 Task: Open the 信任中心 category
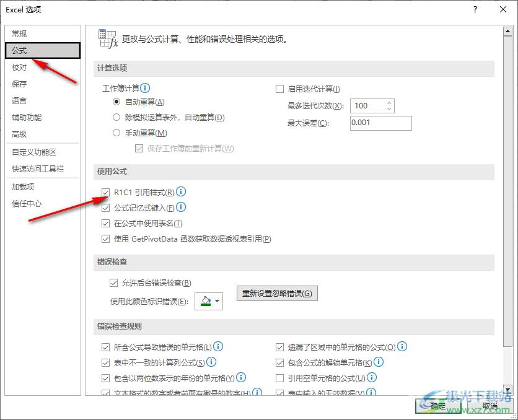click(43, 203)
